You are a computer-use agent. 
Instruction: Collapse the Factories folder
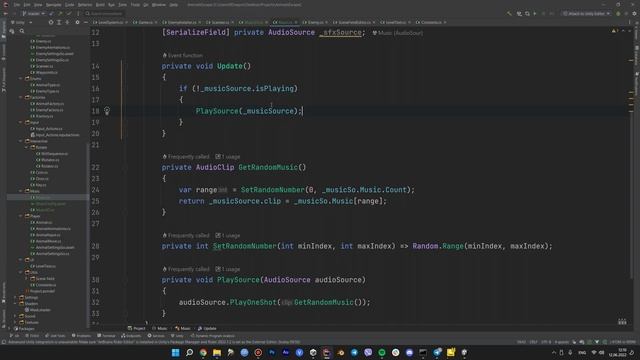(21, 97)
